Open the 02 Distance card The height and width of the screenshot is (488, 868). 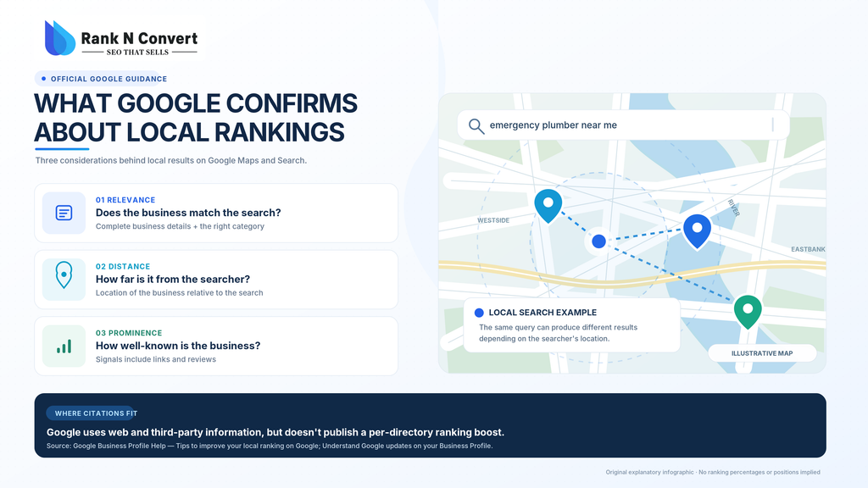(x=216, y=280)
